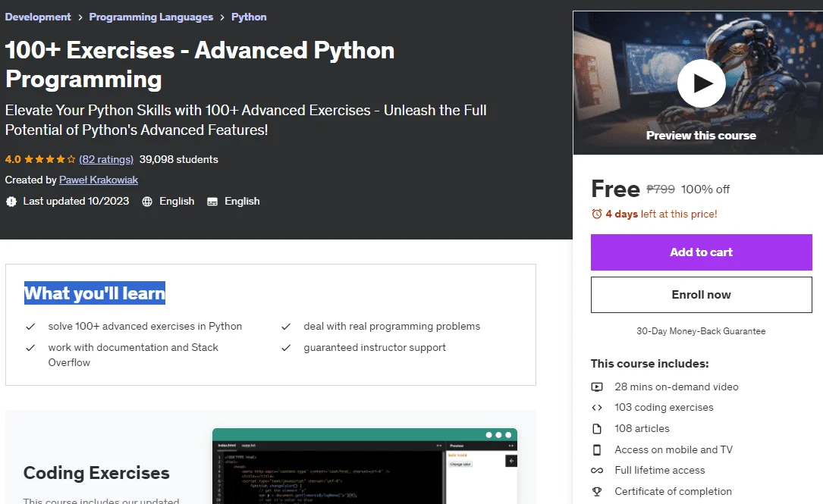Click the last updated alert badge icon
The image size is (823, 504).
[11, 202]
